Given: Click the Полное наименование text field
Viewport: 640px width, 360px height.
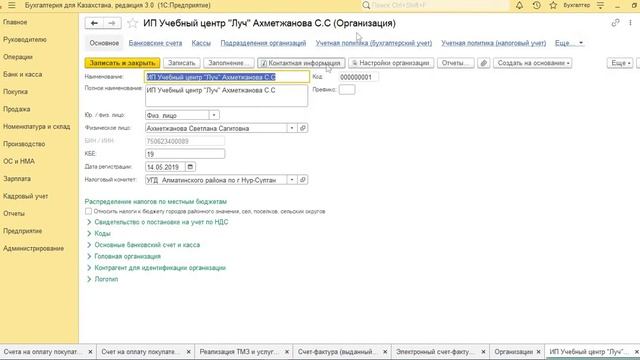Looking at the screenshot, I should pos(227,96).
